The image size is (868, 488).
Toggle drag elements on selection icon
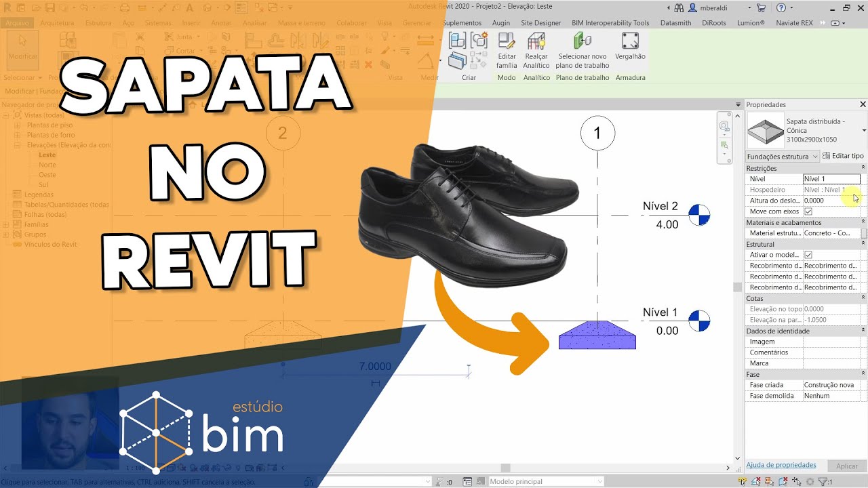point(797,482)
